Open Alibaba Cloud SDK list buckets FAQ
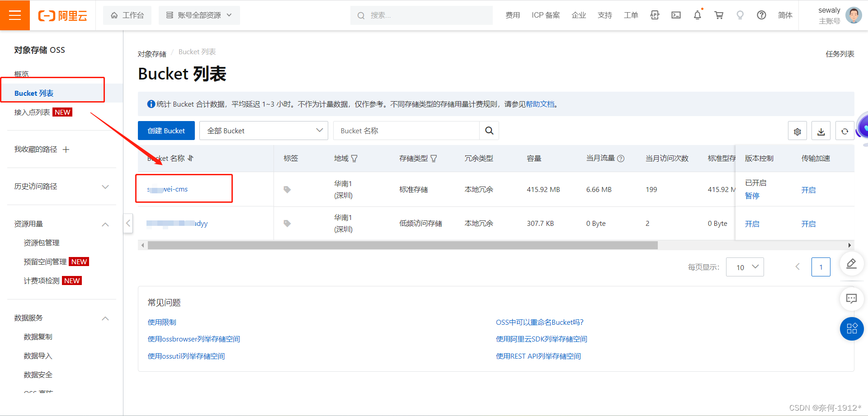This screenshot has height=416, width=868. point(542,339)
